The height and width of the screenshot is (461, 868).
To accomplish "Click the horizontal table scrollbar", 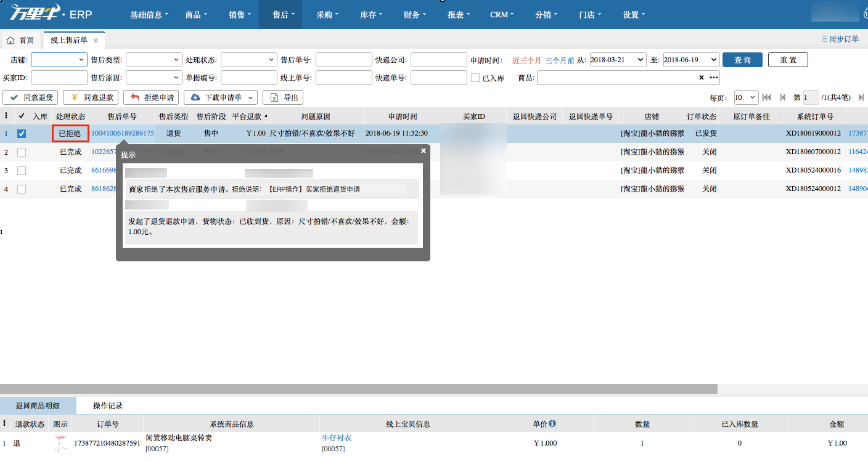I will (359, 389).
